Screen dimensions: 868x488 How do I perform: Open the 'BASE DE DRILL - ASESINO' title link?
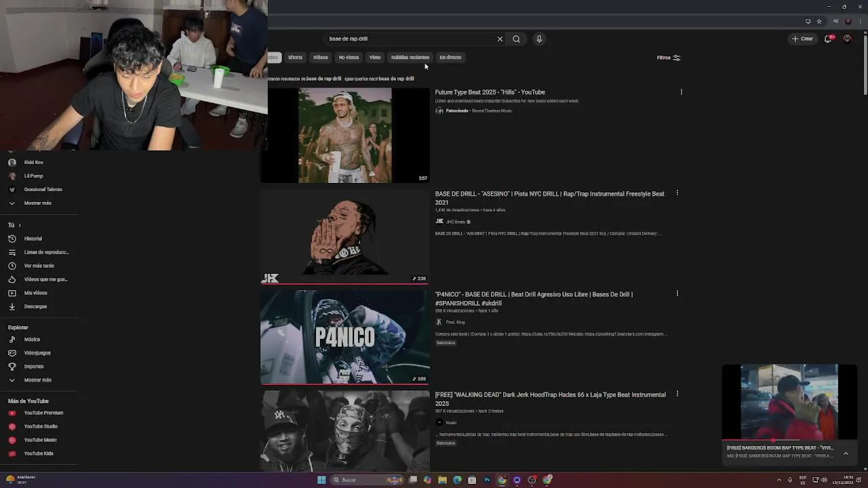pos(550,198)
